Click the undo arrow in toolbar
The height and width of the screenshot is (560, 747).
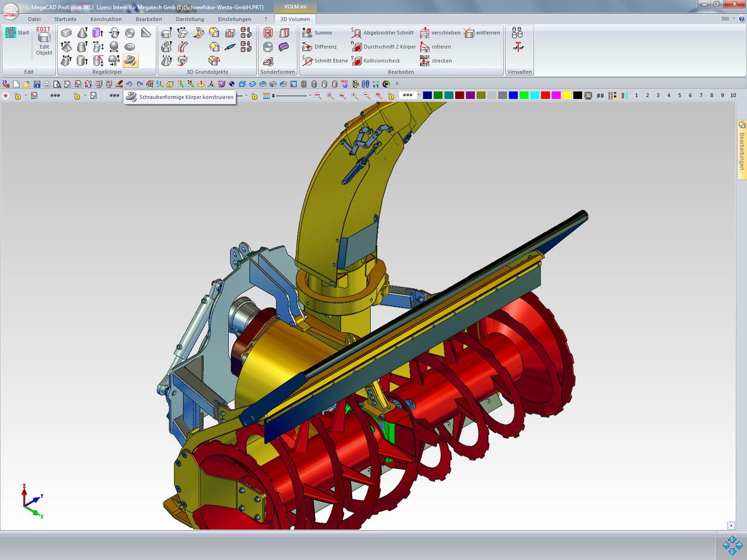pyautogui.click(x=129, y=84)
